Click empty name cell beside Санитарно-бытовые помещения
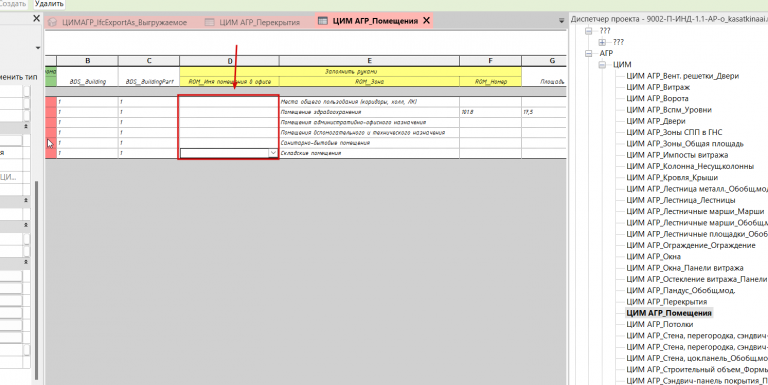Image resolution: width=768 pixels, height=385 pixels. [229, 143]
